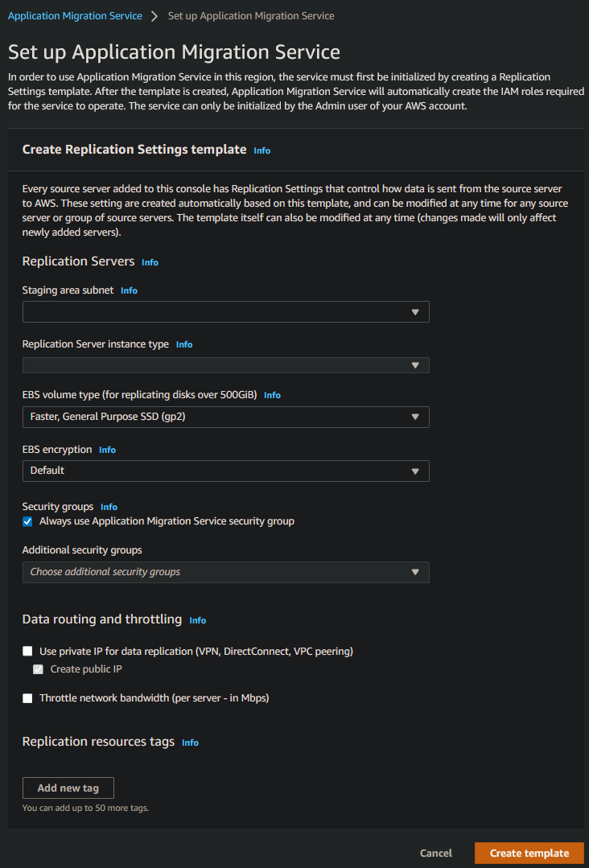Click the Add new tag button
Image resolution: width=589 pixels, height=868 pixels.
coord(68,788)
